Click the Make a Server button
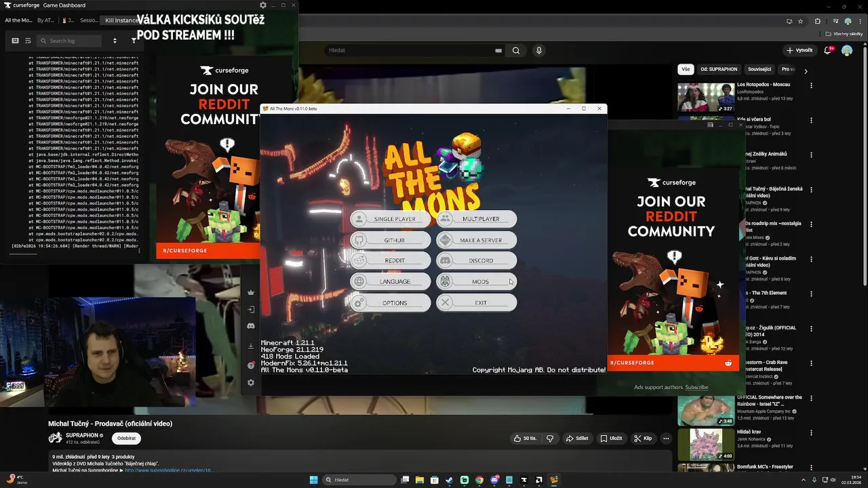The width and height of the screenshot is (868, 488). click(477, 240)
